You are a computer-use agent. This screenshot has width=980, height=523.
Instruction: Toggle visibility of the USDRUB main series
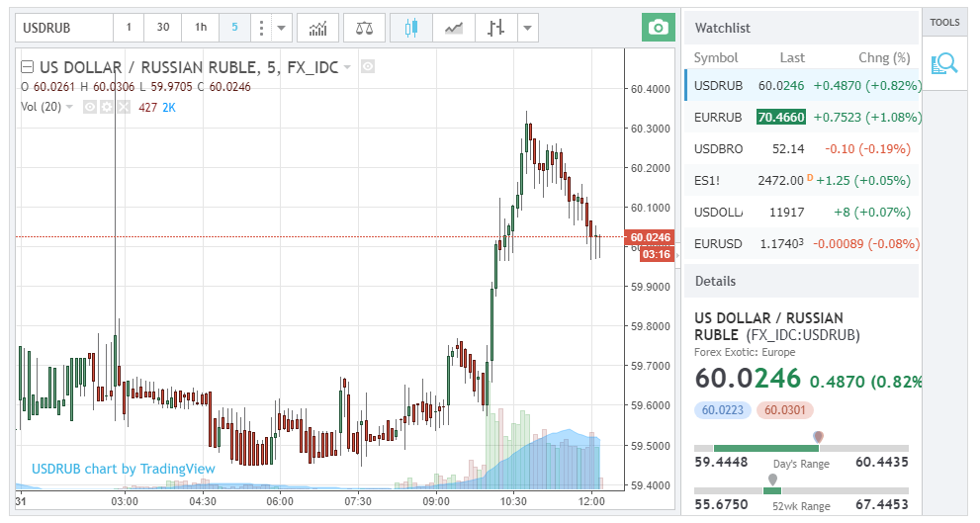tap(368, 67)
